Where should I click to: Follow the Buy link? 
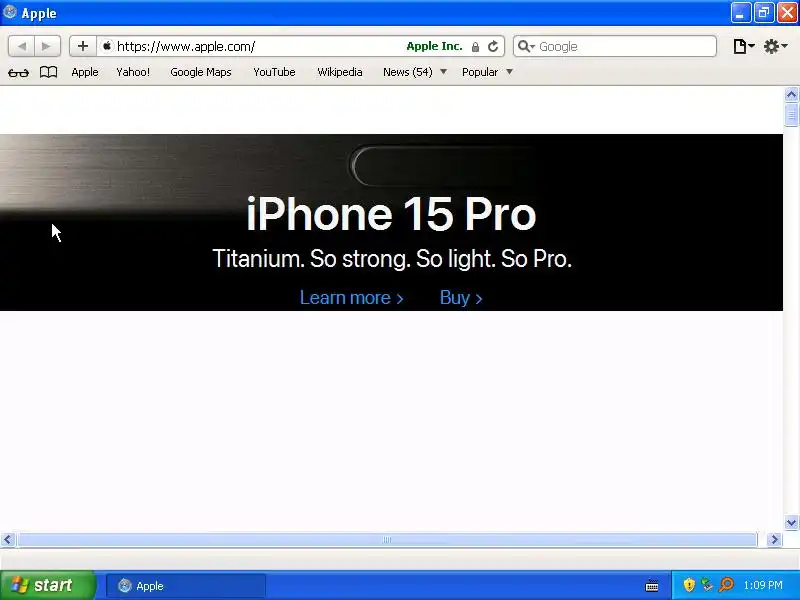461,297
